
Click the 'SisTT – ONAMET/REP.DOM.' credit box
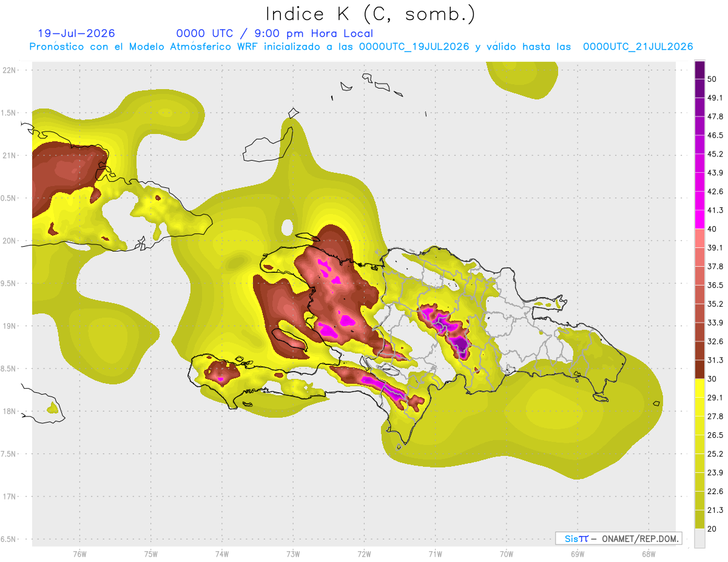coord(618,538)
